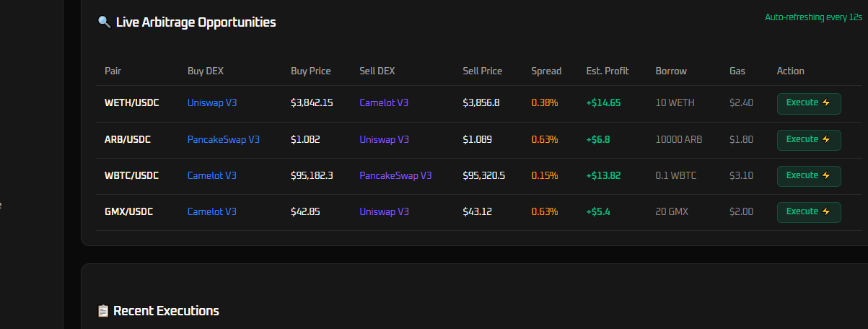This screenshot has width=868, height=329.
Task: Click the Action column header
Action: click(x=791, y=71)
